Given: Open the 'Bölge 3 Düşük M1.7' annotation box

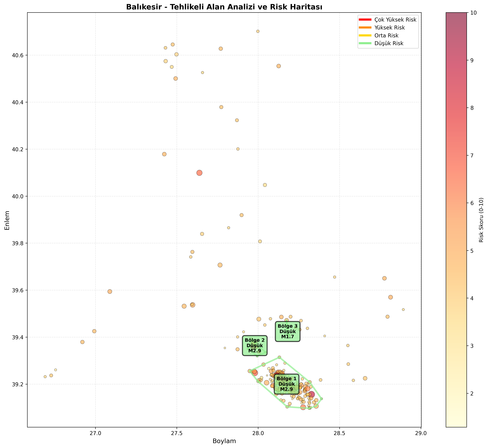Looking at the screenshot, I should tap(287, 332).
